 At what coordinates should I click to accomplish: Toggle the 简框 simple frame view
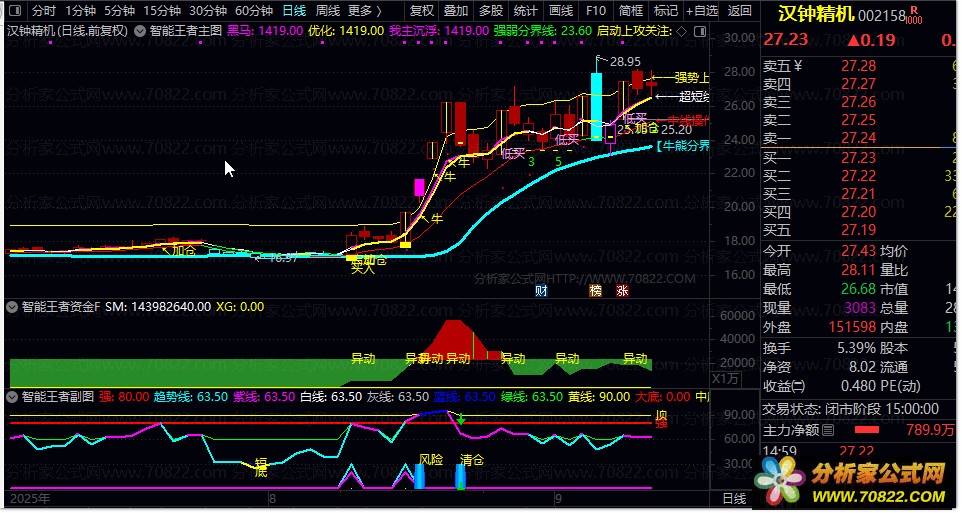point(631,10)
